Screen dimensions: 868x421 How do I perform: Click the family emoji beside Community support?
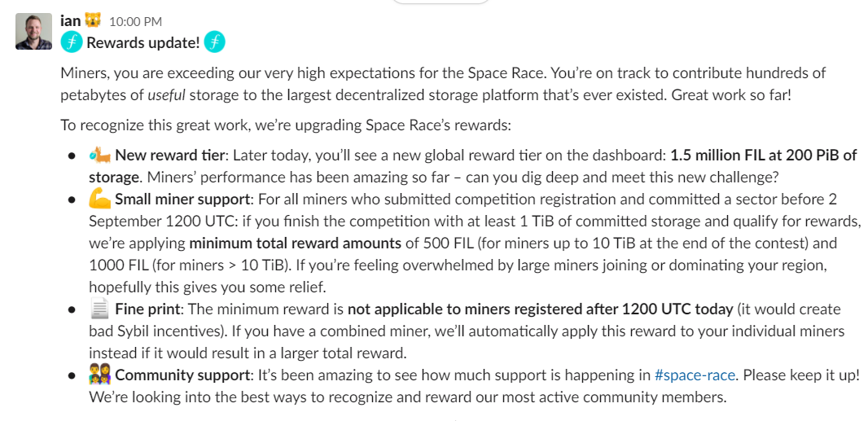tap(100, 375)
